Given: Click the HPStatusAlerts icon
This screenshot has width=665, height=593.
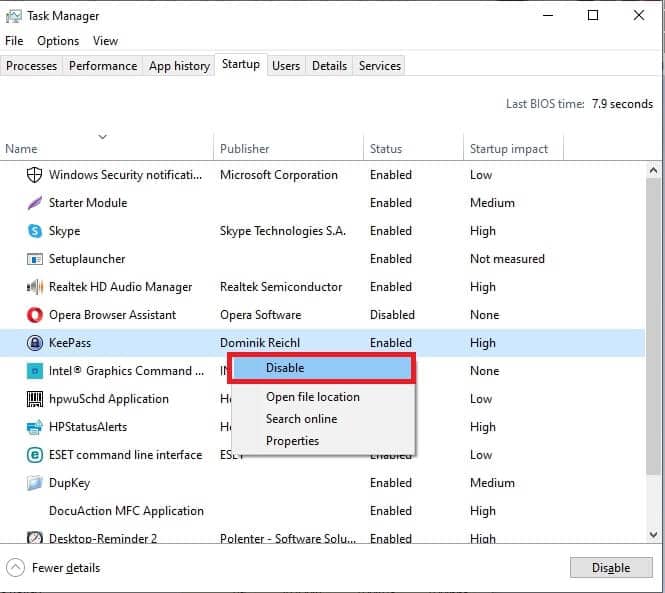Looking at the screenshot, I should (34, 427).
